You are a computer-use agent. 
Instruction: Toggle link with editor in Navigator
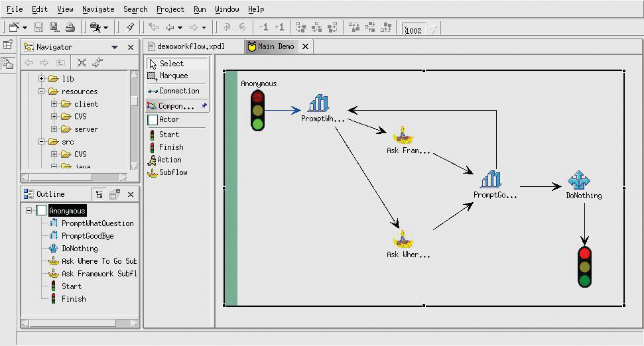pos(97,63)
